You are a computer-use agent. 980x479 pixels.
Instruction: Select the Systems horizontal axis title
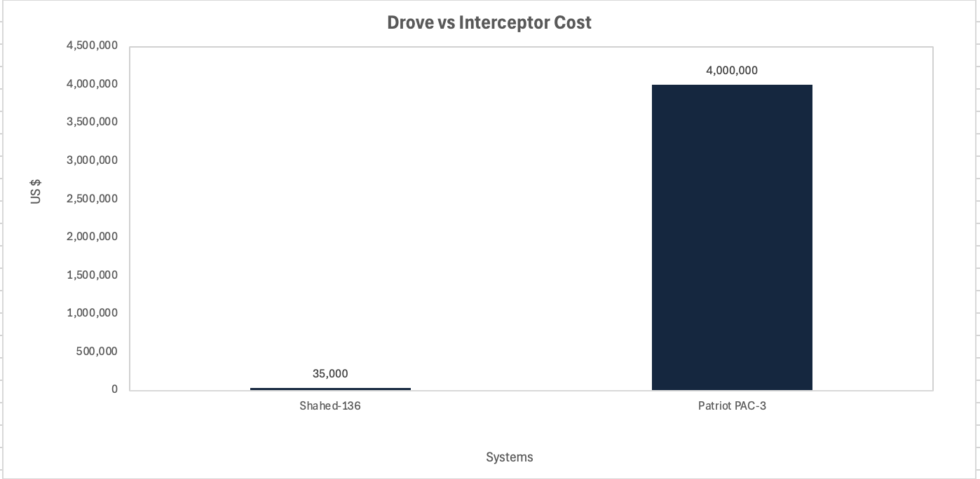(x=510, y=457)
